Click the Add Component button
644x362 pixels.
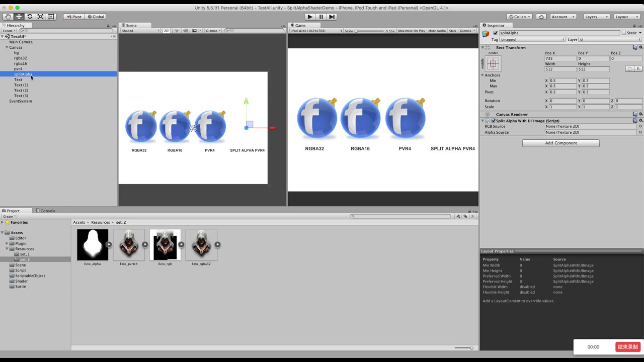(561, 143)
